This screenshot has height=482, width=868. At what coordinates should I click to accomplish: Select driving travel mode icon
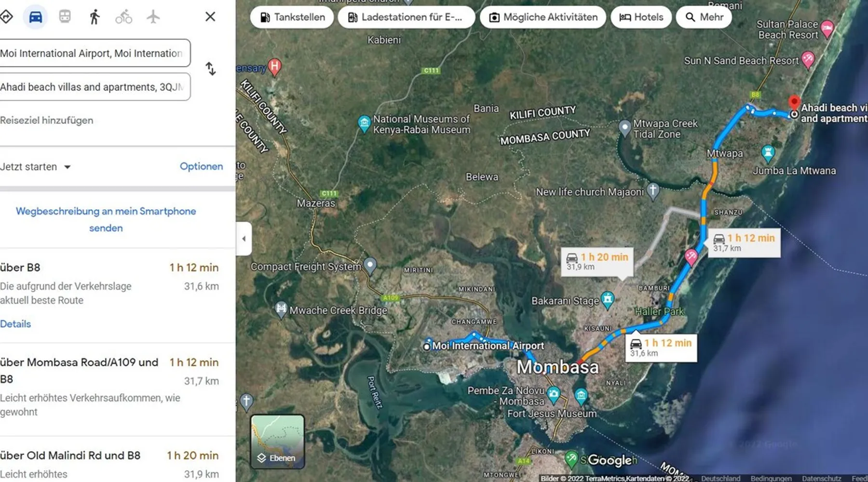click(36, 17)
